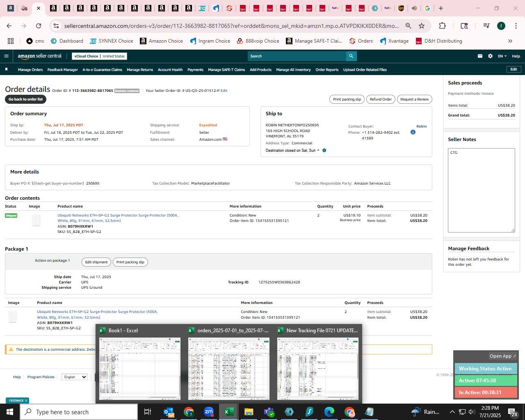This screenshot has height=420, width=525.
Task: Show more bookmarks with the chevron arrow
Action: point(510,41)
